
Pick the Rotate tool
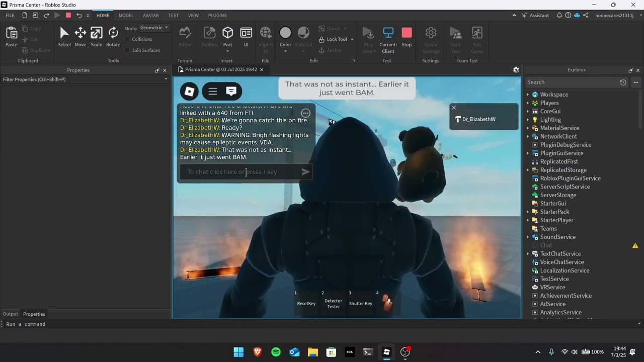(x=113, y=37)
